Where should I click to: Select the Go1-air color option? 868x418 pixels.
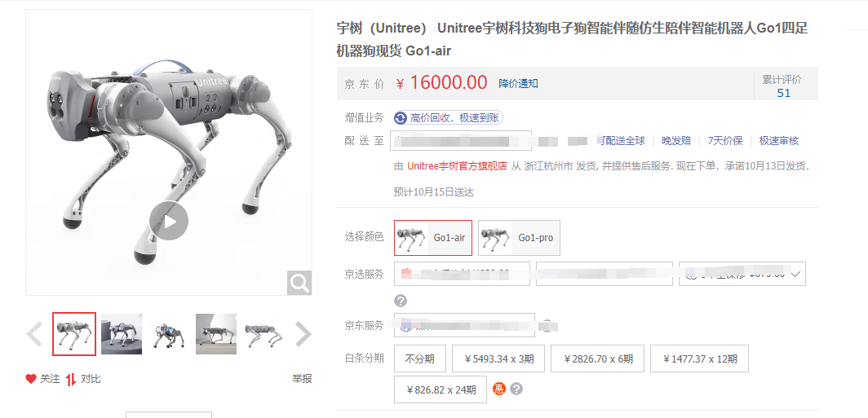pyautogui.click(x=433, y=238)
